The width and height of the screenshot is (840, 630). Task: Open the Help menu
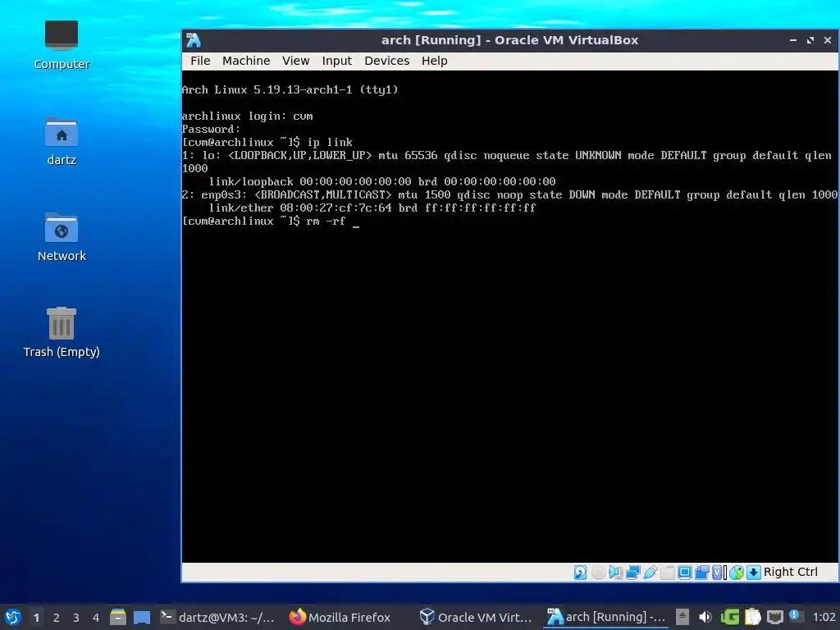click(434, 61)
